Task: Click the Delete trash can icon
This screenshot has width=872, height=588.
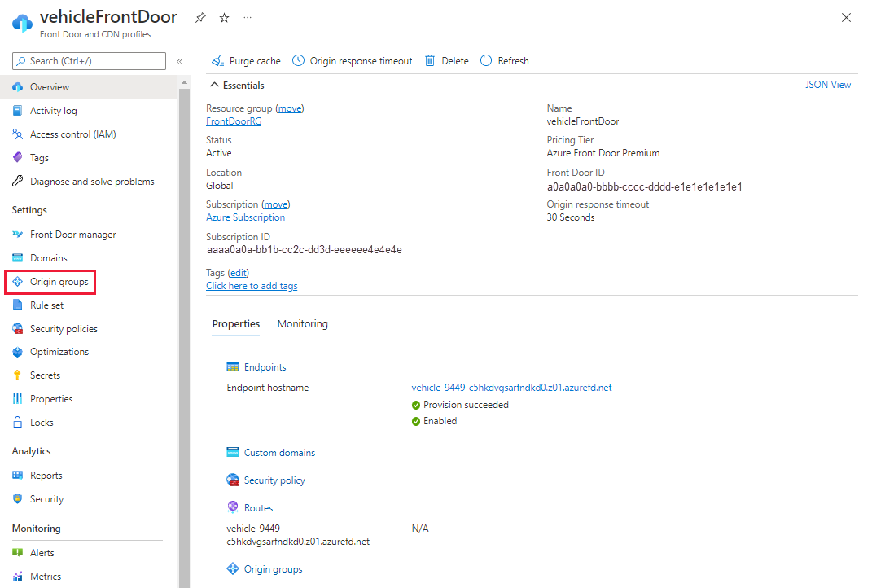Action: coord(430,60)
